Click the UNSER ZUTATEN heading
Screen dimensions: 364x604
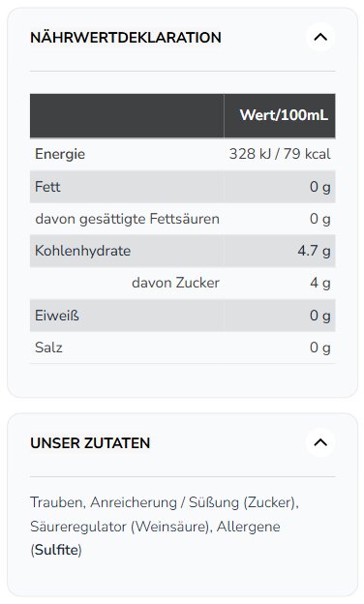coord(90,443)
